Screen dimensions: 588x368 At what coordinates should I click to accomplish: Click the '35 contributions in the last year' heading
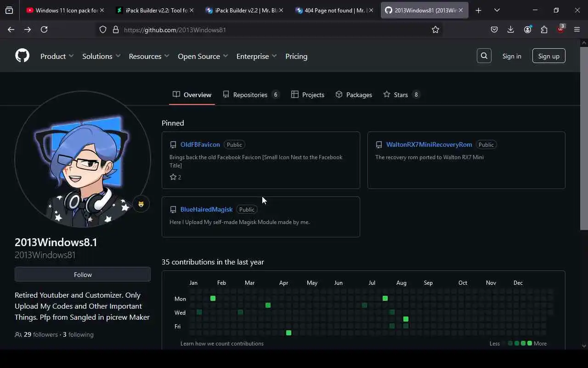pos(213,262)
